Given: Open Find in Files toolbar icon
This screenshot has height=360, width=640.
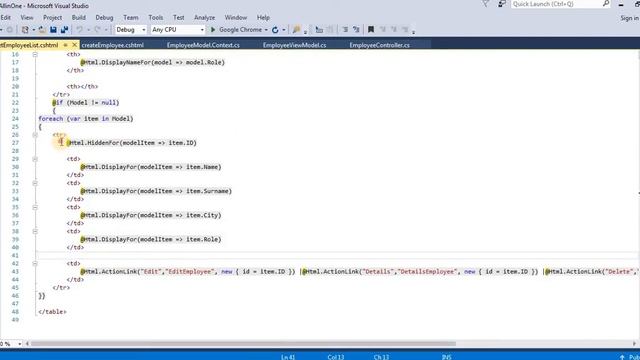Looking at the screenshot, I should point(296,30).
